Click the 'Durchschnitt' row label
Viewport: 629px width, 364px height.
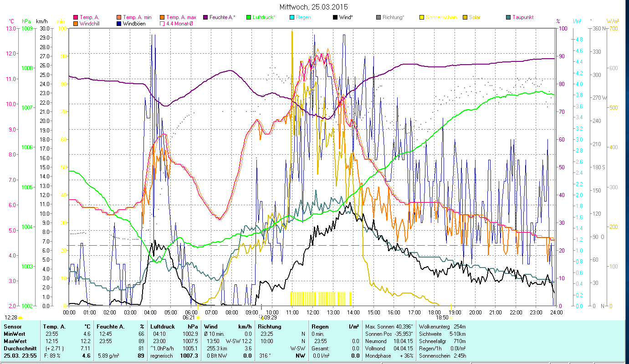click(x=19, y=349)
